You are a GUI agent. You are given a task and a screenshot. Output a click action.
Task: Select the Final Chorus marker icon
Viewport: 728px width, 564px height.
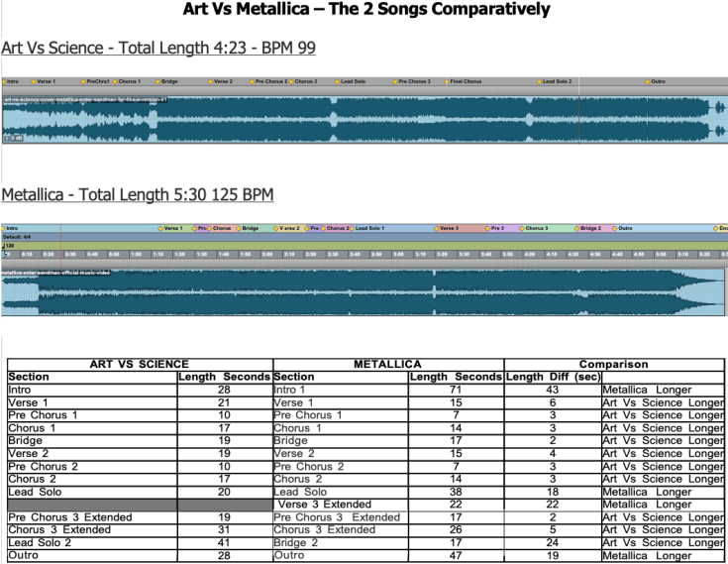coord(446,81)
